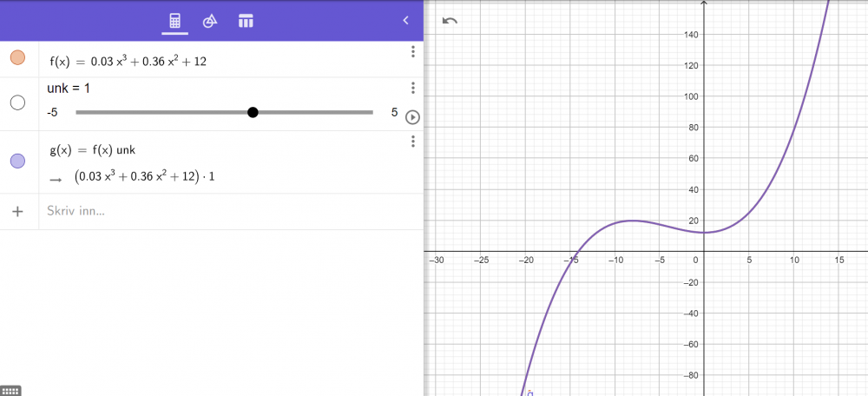This screenshot has height=396, width=868.
Task: Click the x-axis label 15
Action: point(838,261)
